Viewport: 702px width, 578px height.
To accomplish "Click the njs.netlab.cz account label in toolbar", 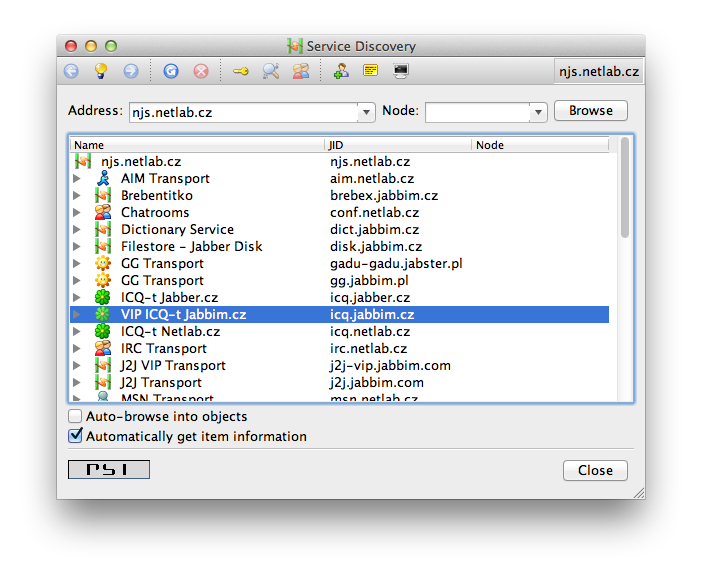I will coord(599,72).
